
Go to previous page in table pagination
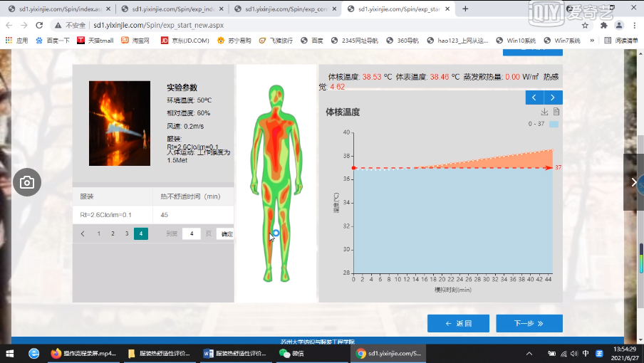(x=83, y=233)
